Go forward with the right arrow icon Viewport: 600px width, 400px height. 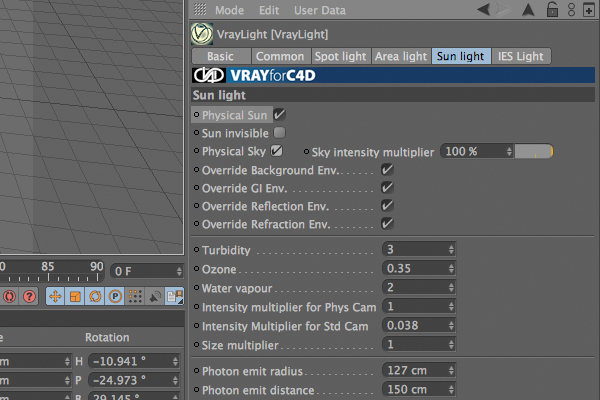pos(504,10)
